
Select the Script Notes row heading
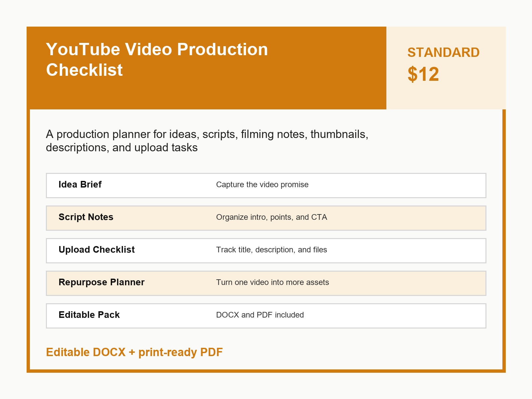(86, 217)
